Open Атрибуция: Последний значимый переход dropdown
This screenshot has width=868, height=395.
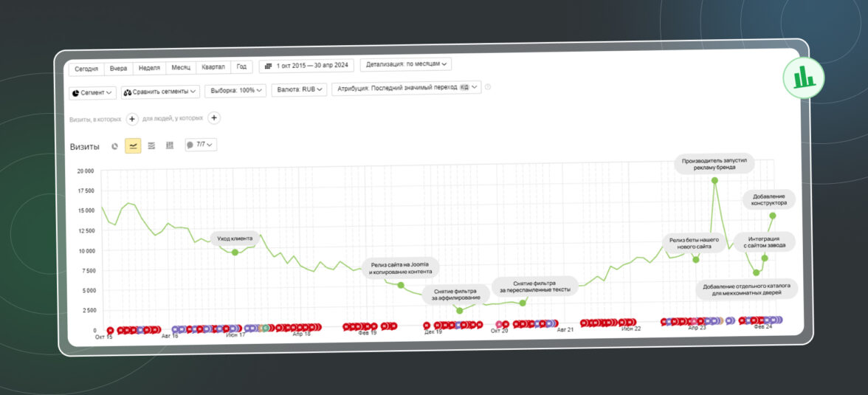pyautogui.click(x=406, y=88)
